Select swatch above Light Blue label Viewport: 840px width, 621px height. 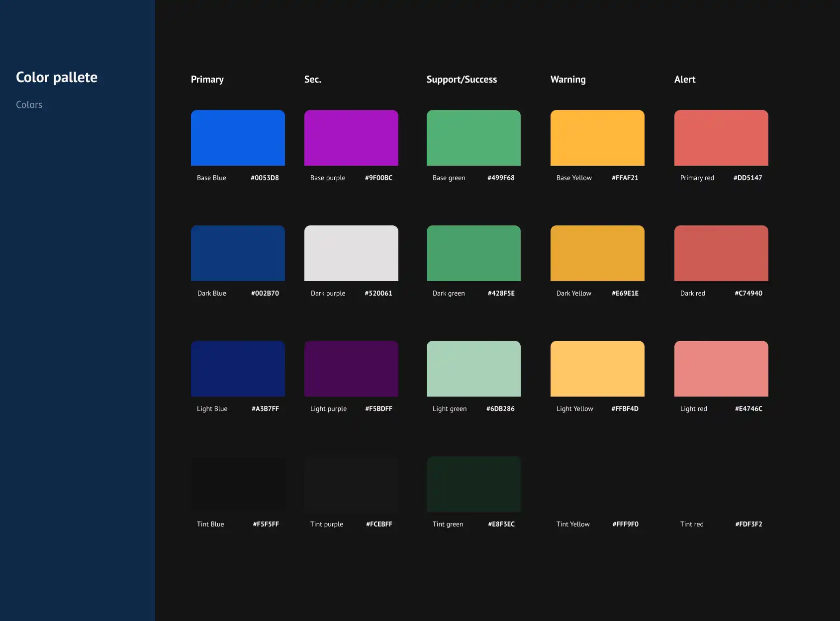[238, 369]
